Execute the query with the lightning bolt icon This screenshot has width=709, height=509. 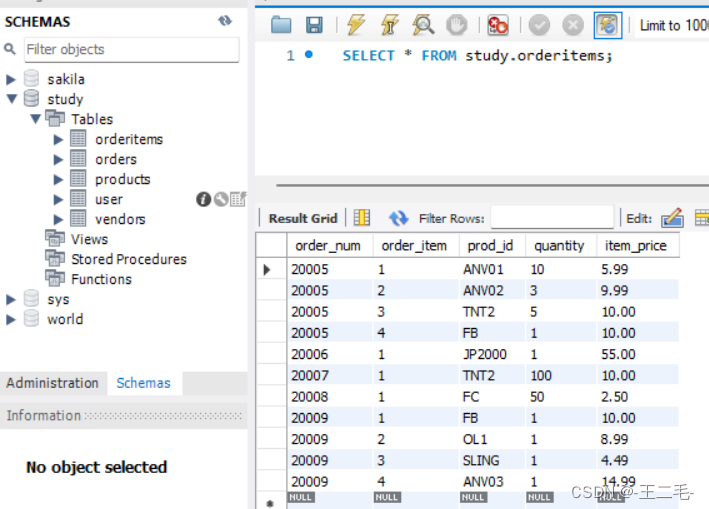(356, 25)
